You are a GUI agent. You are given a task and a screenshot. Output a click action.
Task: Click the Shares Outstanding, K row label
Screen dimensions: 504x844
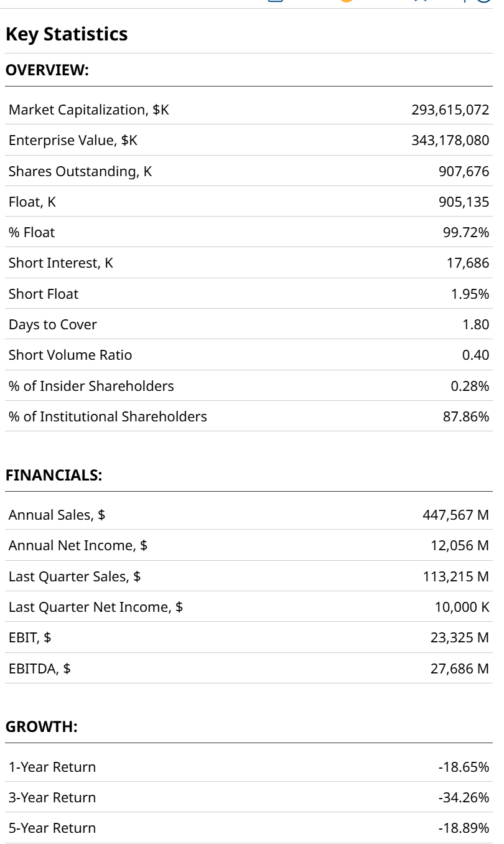pos(80,171)
